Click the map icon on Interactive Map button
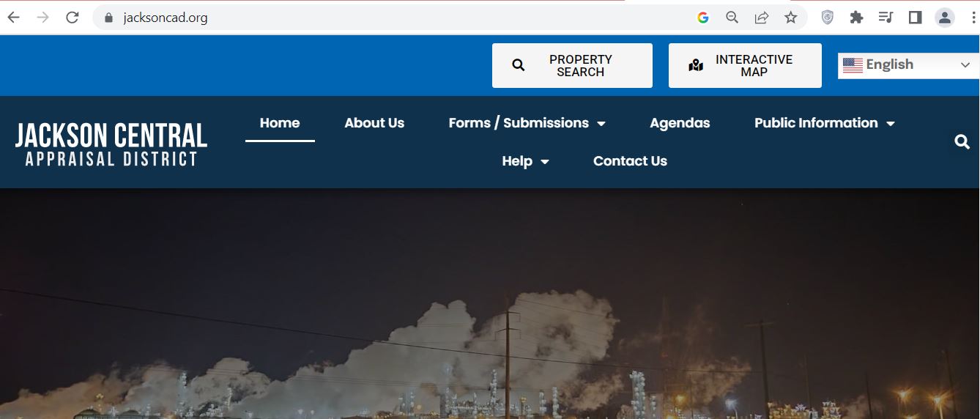This screenshot has width=980, height=419. coord(696,65)
